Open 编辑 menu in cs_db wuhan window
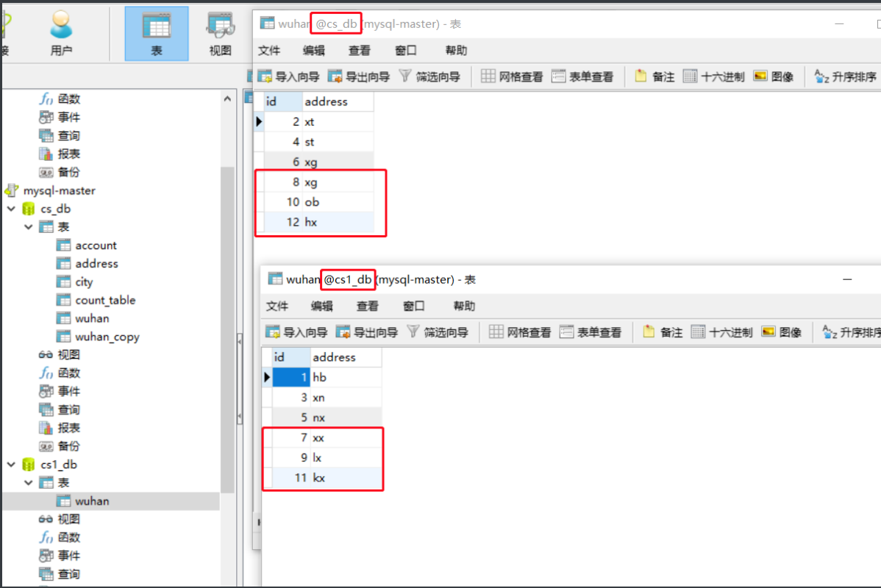The height and width of the screenshot is (588, 881). pyautogui.click(x=313, y=51)
